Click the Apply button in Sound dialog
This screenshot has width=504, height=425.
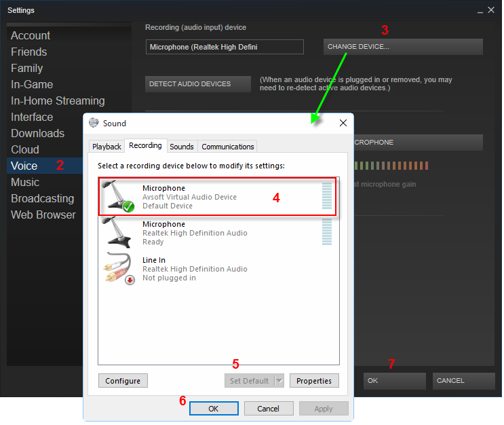324,409
